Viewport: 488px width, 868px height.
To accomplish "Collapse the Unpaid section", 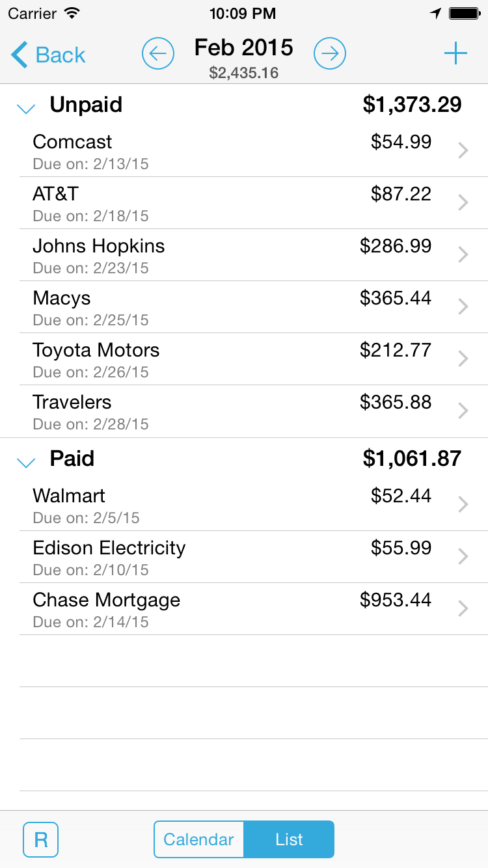I will (26, 108).
